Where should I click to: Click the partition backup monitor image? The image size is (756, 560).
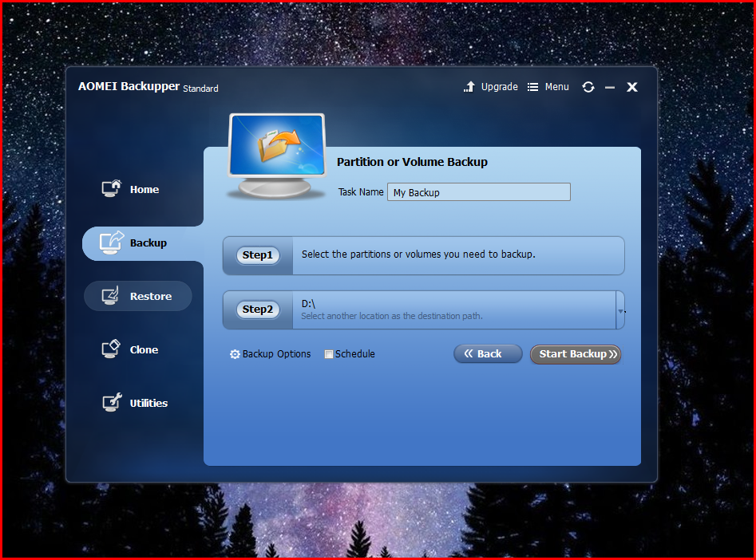coord(277,156)
